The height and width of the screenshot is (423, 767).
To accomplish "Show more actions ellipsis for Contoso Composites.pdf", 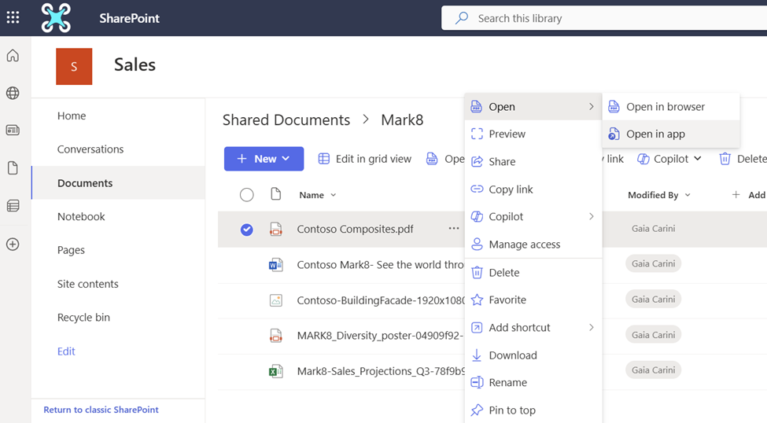I will (x=454, y=228).
